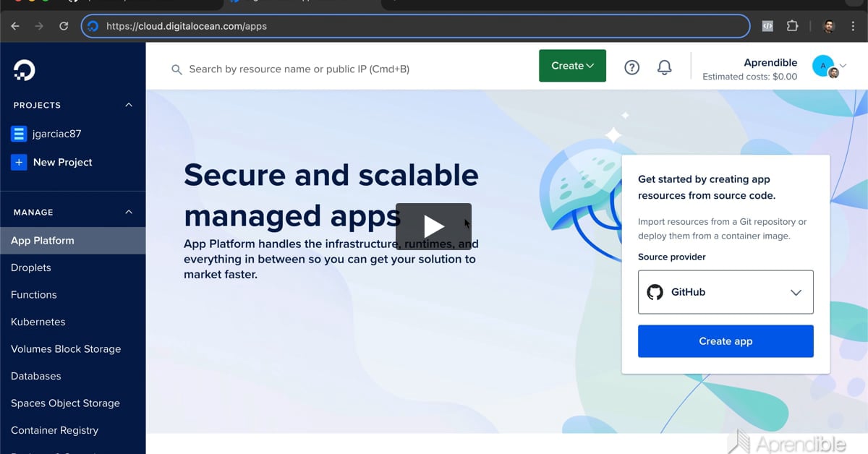
Task: Click the MANAGE heading
Action: pos(33,212)
